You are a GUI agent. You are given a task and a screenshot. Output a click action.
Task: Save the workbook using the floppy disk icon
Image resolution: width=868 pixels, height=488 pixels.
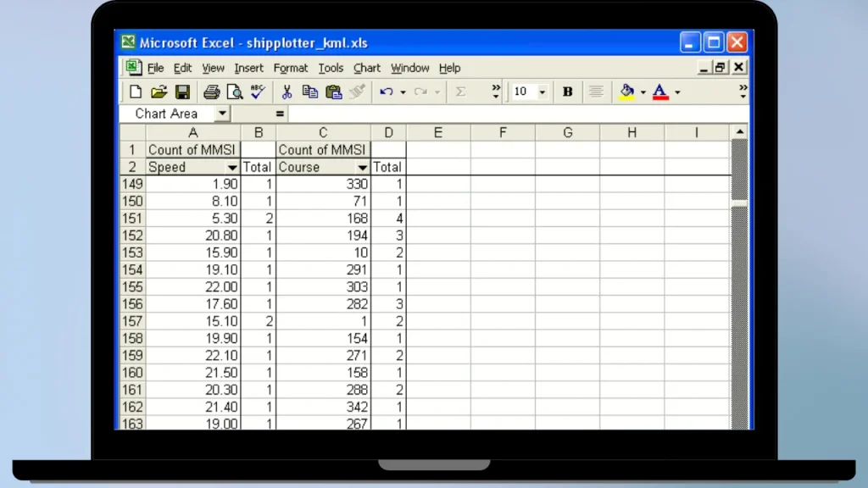(x=183, y=91)
